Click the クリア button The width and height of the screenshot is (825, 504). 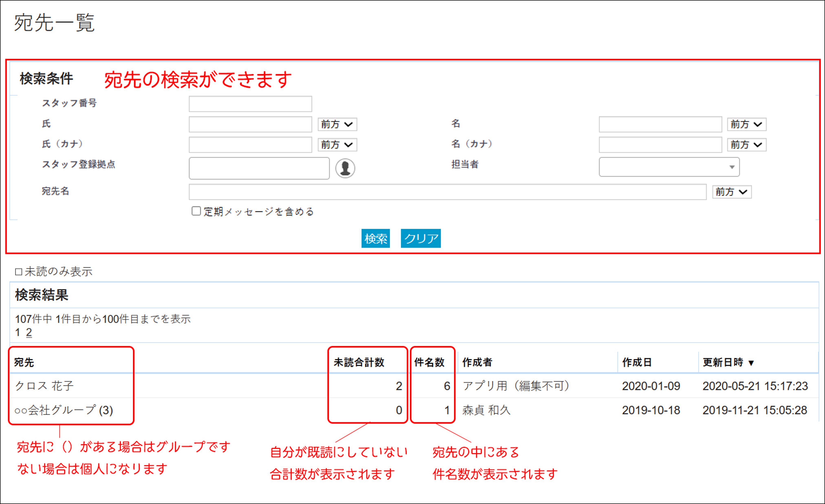420,238
